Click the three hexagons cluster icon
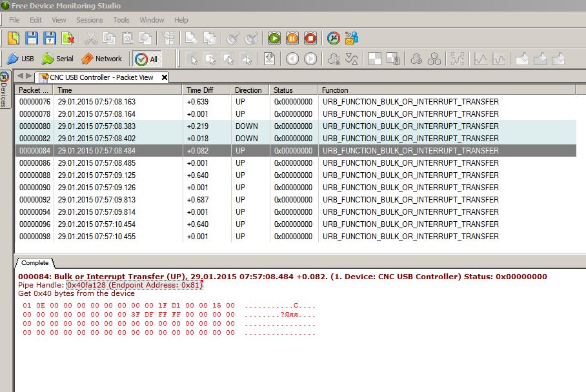Viewport: 586px width, 392px height. [x=434, y=59]
